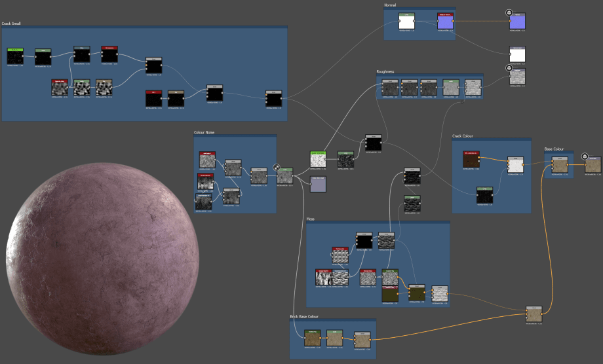Select the leftmost node in the Roughness frame
The width and height of the screenshot is (603, 364).
point(390,88)
